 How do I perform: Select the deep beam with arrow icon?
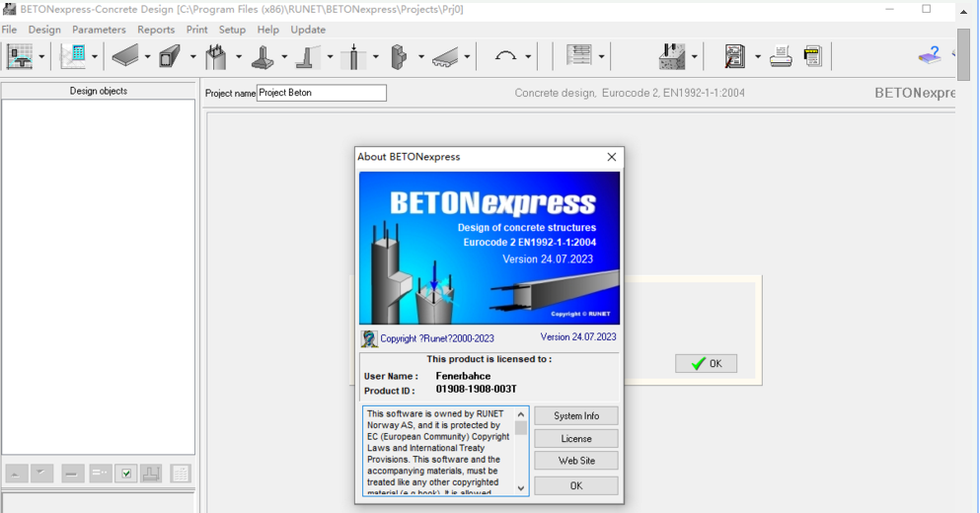pyautogui.click(x=353, y=56)
